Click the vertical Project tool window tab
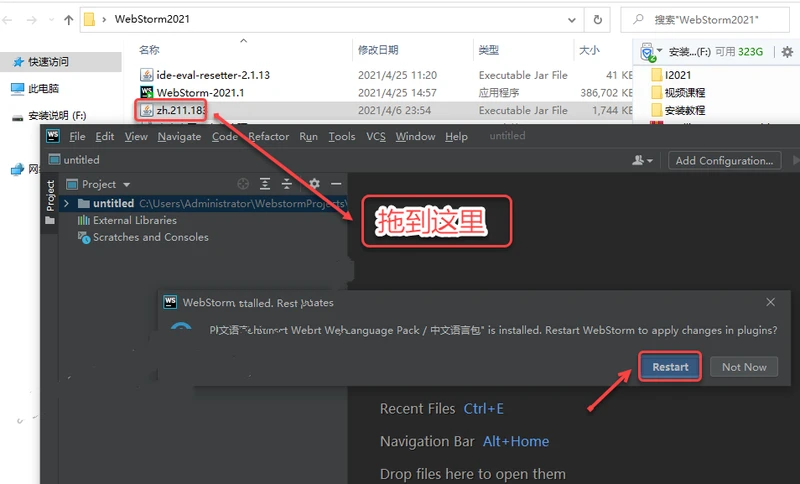This screenshot has height=484, width=800. 50,195
